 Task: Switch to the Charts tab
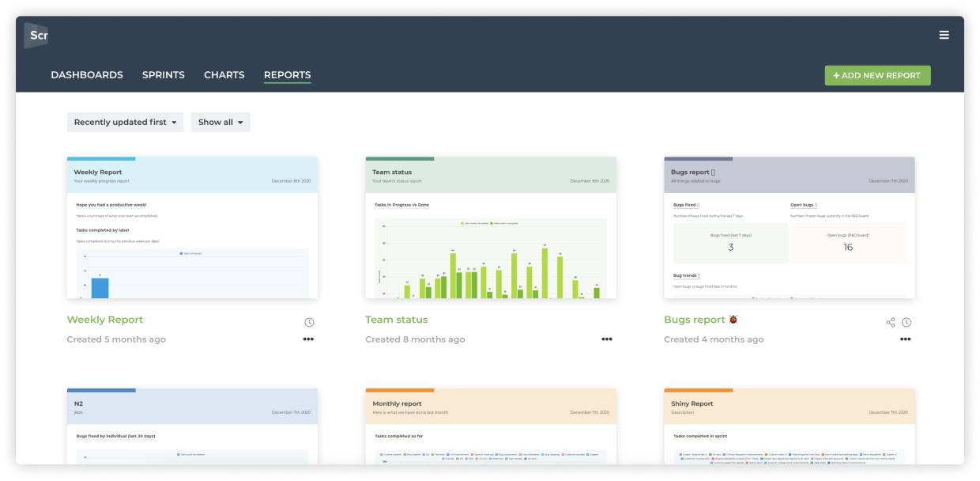click(x=224, y=75)
